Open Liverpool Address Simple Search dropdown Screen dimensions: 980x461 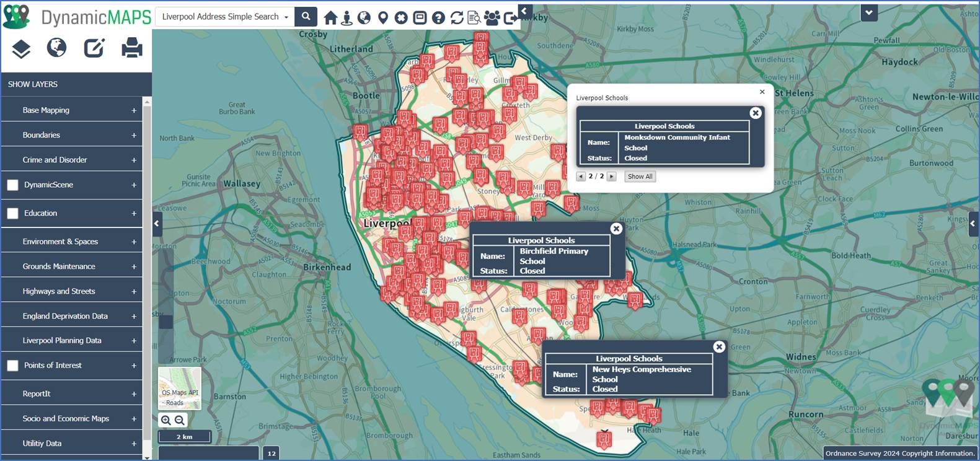point(225,17)
